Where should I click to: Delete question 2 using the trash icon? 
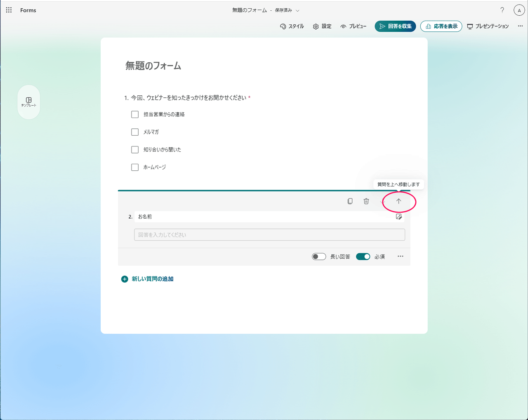pyautogui.click(x=366, y=201)
